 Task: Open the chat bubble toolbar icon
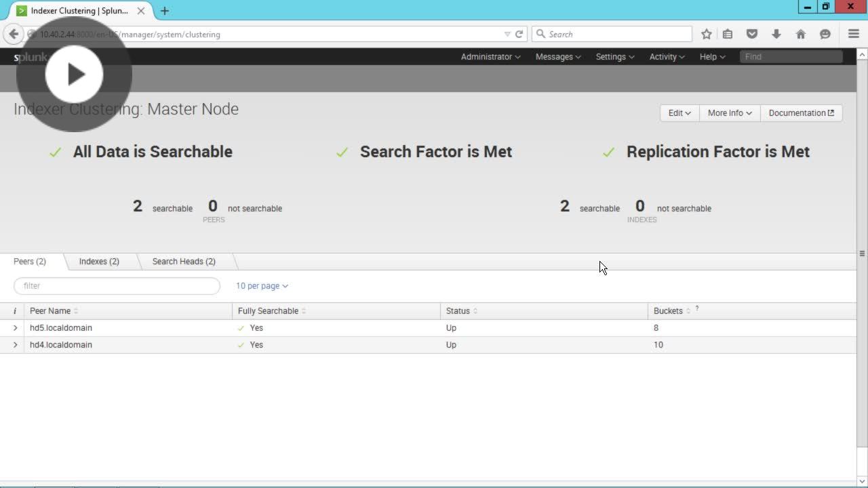pos(825,34)
